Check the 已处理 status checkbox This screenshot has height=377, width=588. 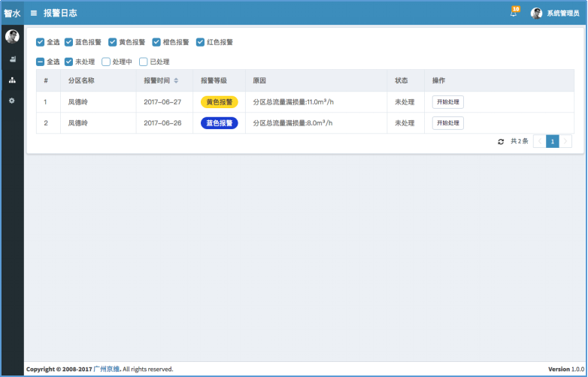(144, 62)
